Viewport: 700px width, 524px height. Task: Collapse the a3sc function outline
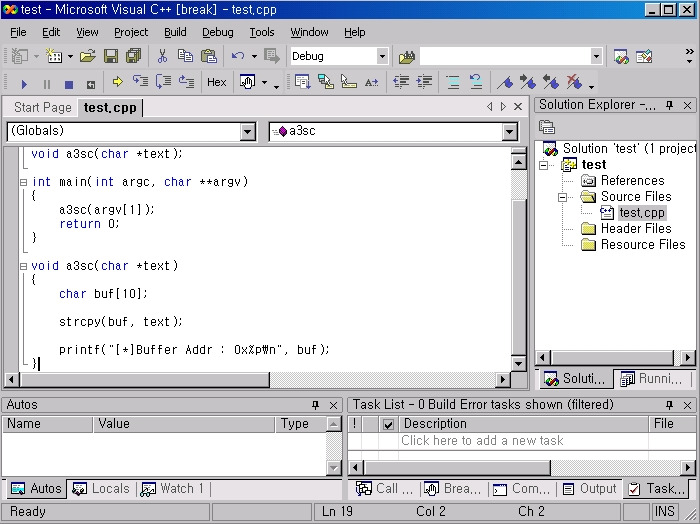23,266
